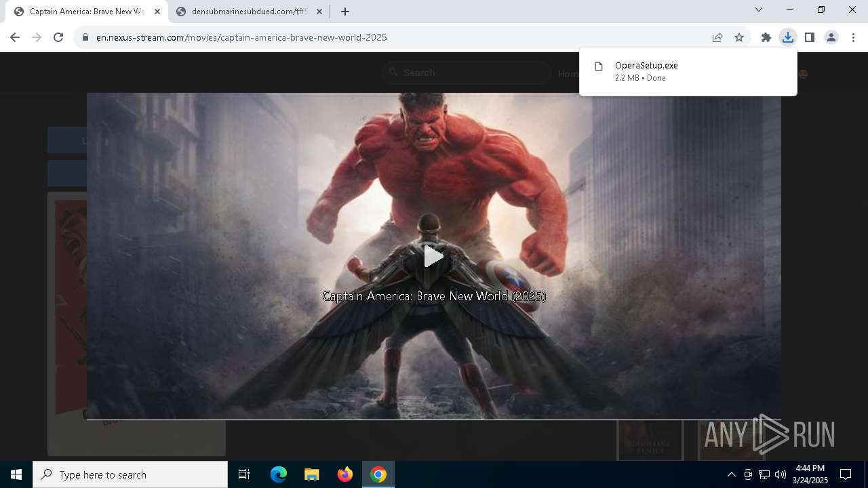Switch to Captain America: Brave New World tab
Viewport: 868px width, 488px height.
pyautogui.click(x=87, y=12)
